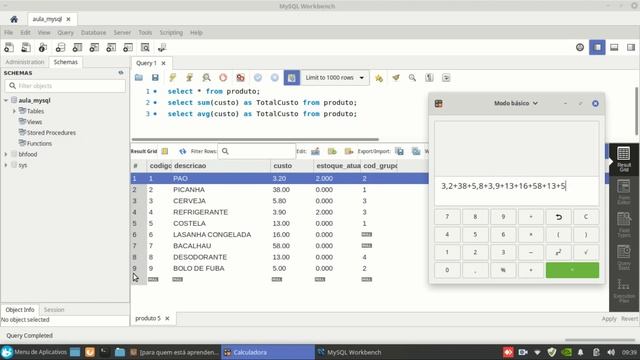Open Limit to 1000 rows dropdown
Viewport: 640px width, 360px height.
pyautogui.click(x=335, y=78)
